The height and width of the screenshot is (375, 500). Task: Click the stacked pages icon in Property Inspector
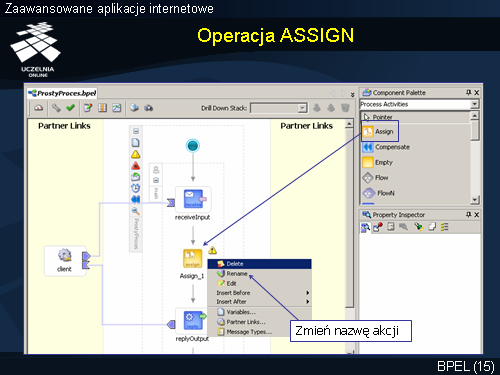coord(432,227)
